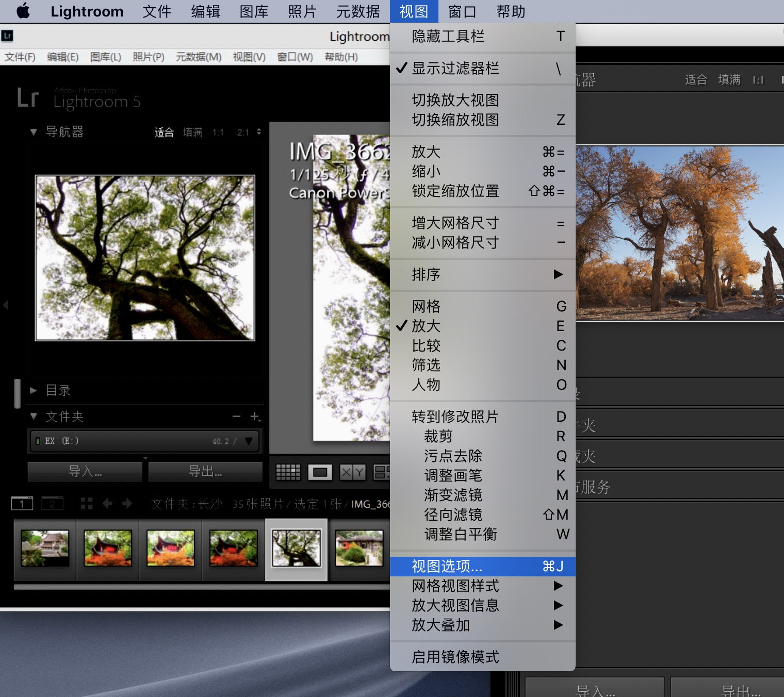
Task: Select the 比较 view mode entry
Action: click(483, 345)
